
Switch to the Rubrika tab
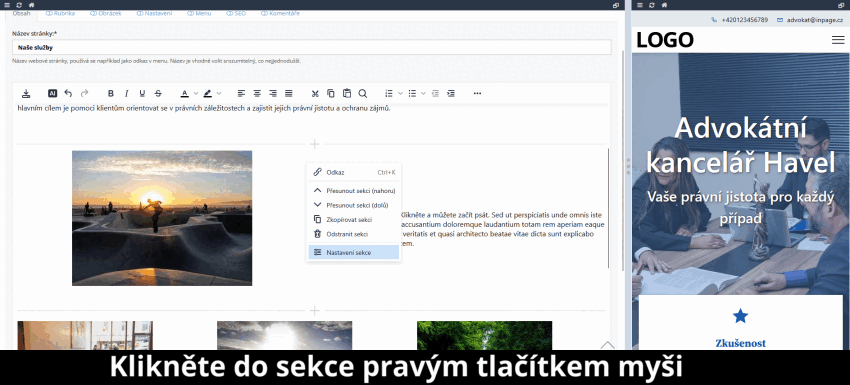[x=60, y=13]
